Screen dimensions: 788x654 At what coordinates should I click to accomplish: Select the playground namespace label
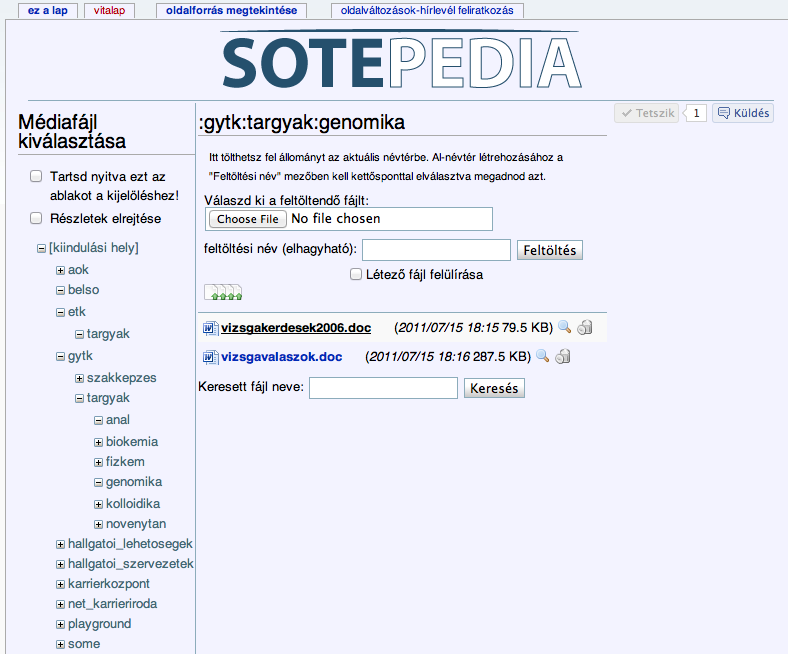point(100,624)
